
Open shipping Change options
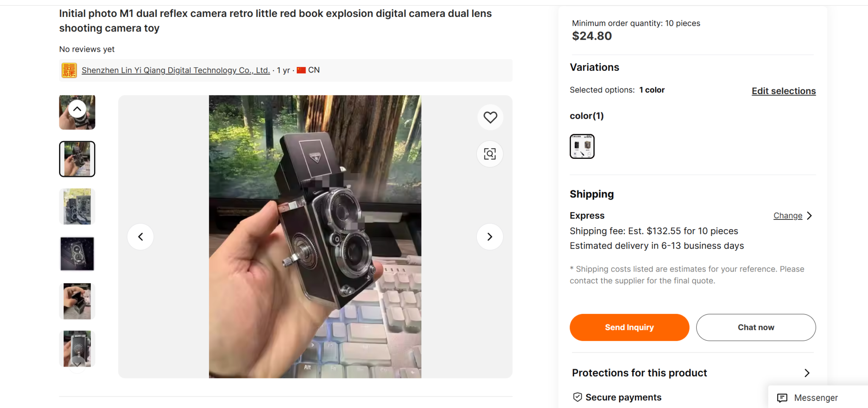[787, 215]
